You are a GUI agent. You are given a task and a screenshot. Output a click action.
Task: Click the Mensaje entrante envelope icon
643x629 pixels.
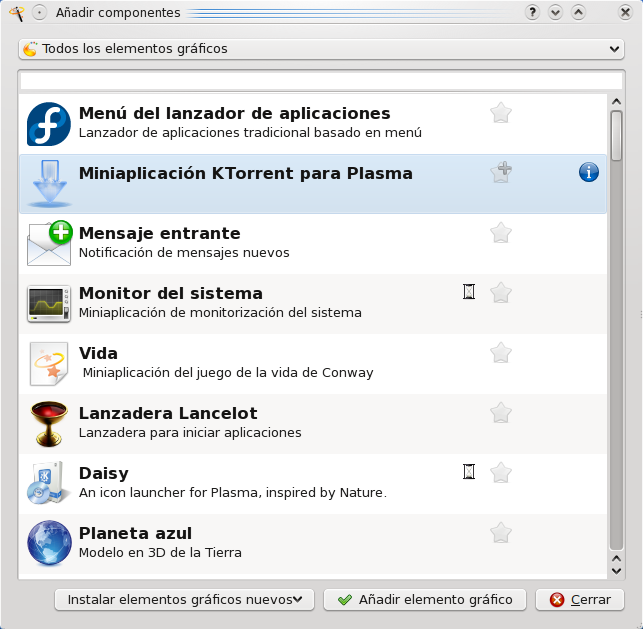click(x=50, y=243)
